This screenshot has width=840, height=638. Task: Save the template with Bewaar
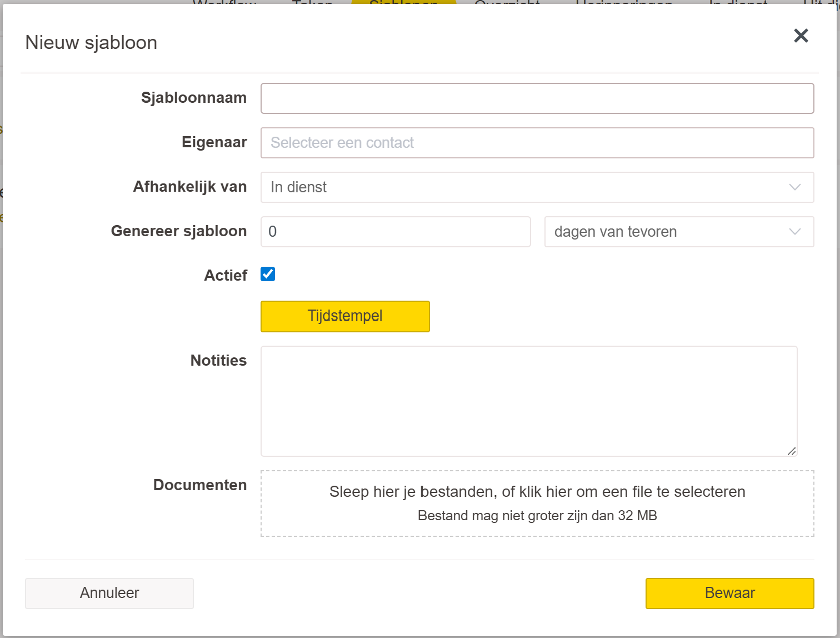point(729,593)
